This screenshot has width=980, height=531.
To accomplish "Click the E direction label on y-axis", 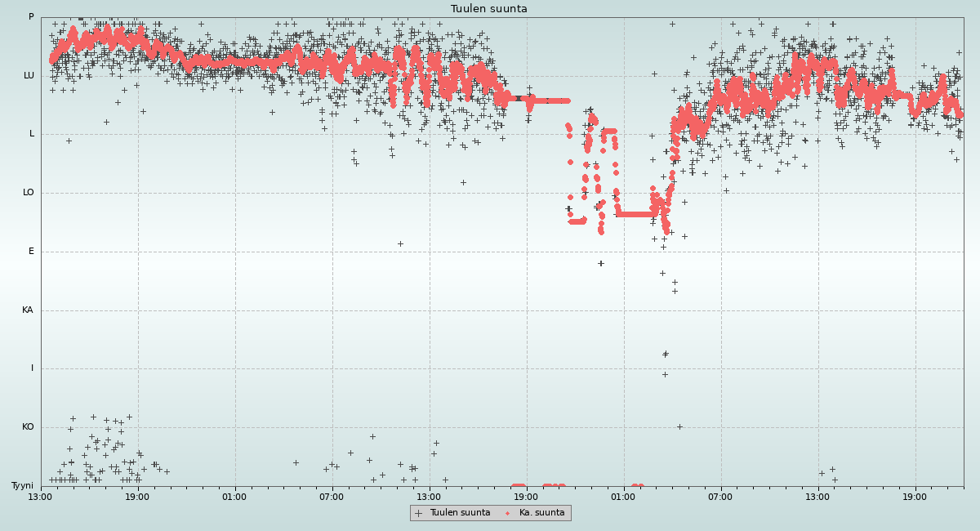I will pos(31,252).
